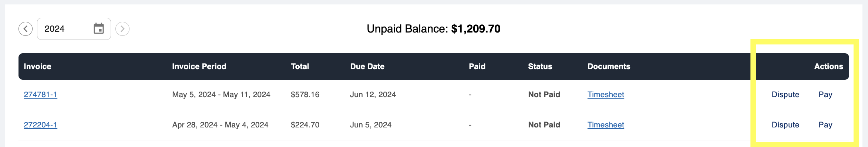Click the 2024 year input field
This screenshot has height=147, width=868.
[74, 29]
